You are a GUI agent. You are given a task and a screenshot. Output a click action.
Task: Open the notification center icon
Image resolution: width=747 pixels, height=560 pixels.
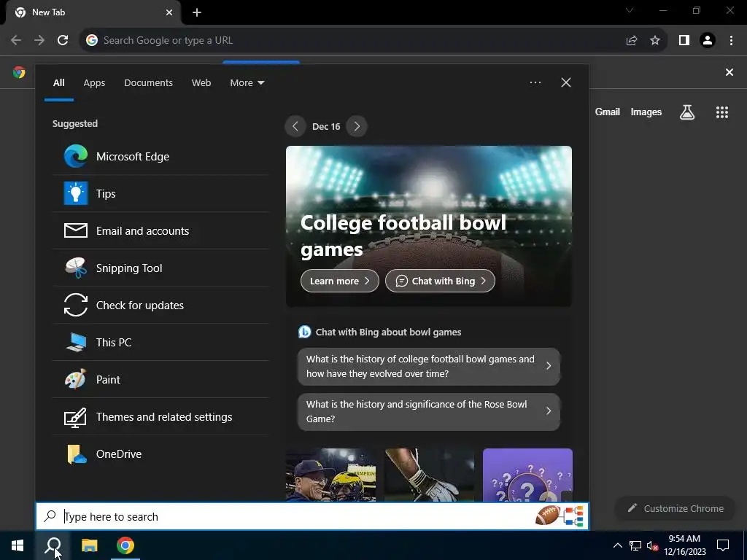[x=723, y=545]
